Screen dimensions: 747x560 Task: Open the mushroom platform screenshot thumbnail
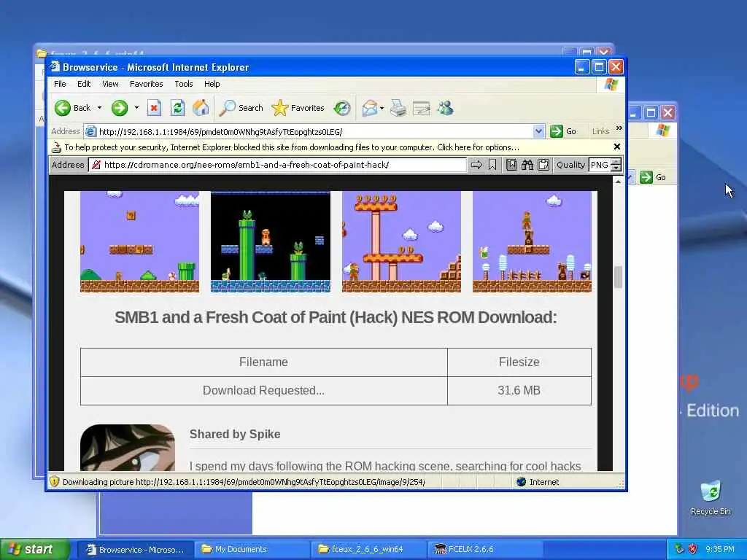click(401, 241)
